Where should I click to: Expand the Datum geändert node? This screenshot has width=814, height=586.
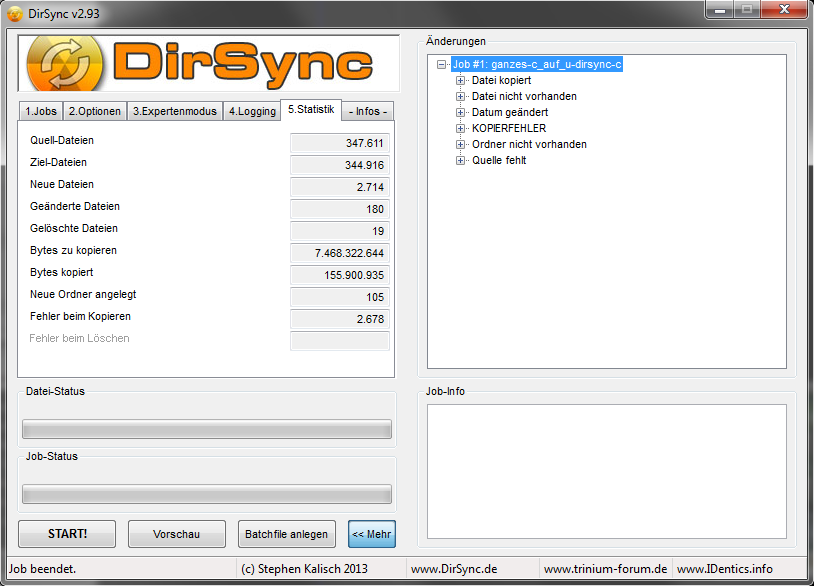point(460,113)
